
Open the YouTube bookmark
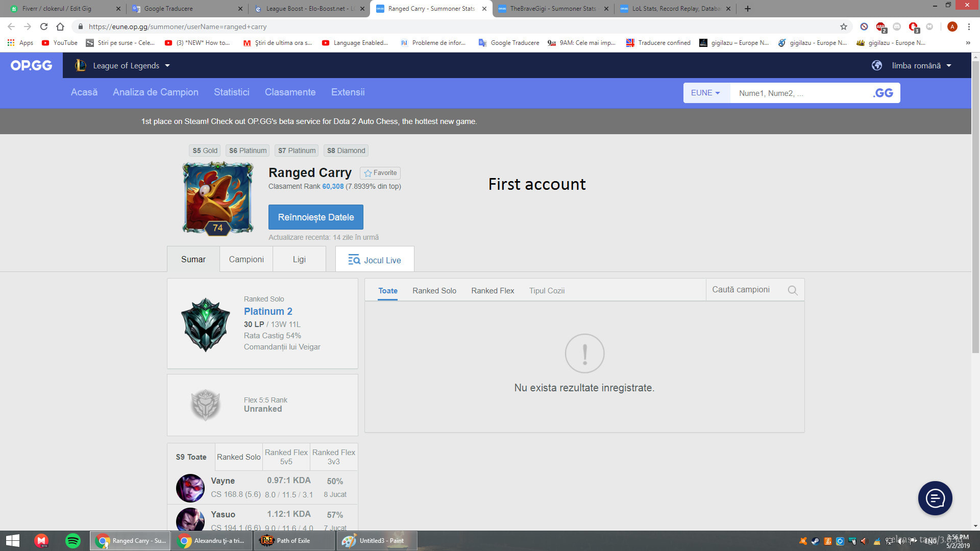point(60,43)
